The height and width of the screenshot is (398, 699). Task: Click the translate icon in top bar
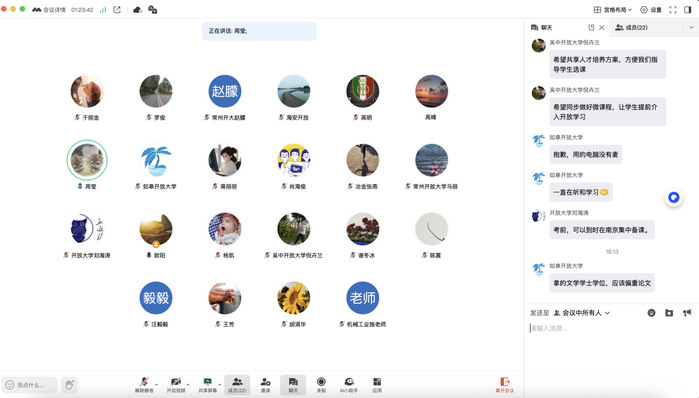[x=152, y=9]
